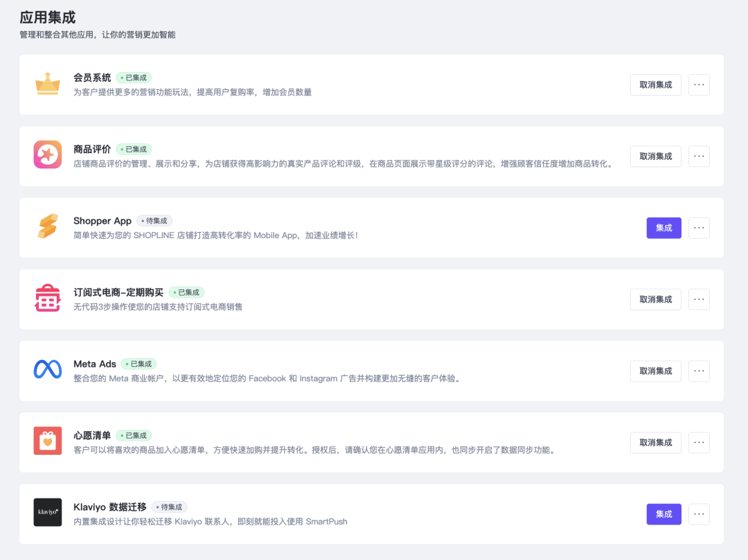Click 取消集成 for 订阅式电商-定期购买

[x=655, y=299]
